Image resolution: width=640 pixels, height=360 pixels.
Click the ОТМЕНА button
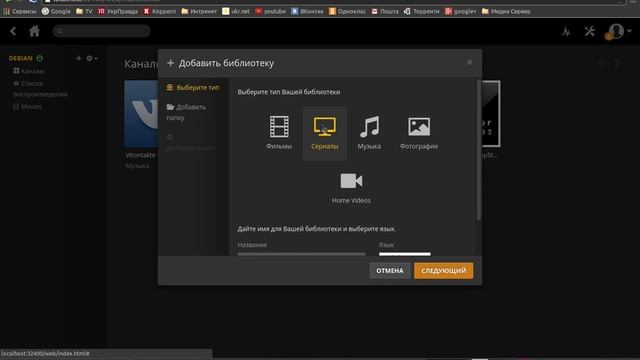390,271
